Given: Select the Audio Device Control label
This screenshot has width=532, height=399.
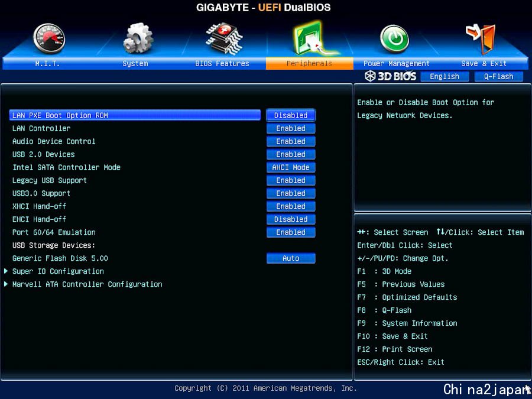Looking at the screenshot, I should pos(54,141).
